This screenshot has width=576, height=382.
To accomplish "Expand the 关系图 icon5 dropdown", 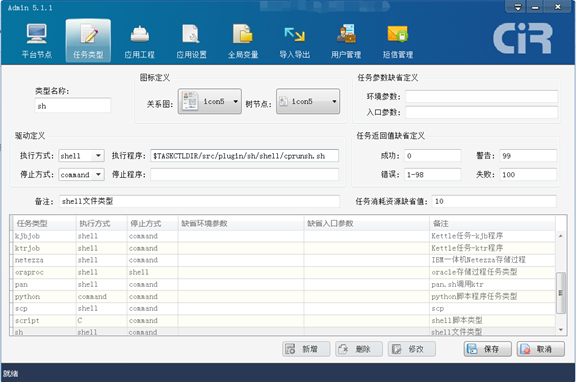I will click(210, 101).
